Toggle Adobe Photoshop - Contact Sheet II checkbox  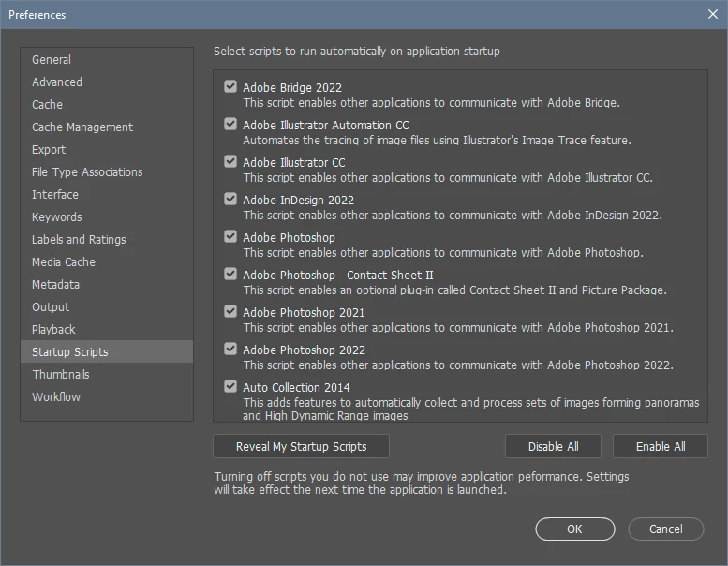[x=230, y=274]
